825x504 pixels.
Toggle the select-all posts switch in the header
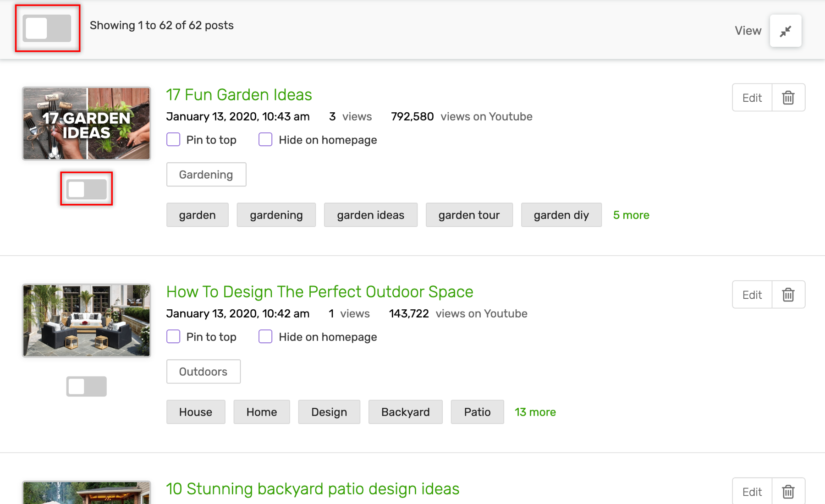point(47,28)
